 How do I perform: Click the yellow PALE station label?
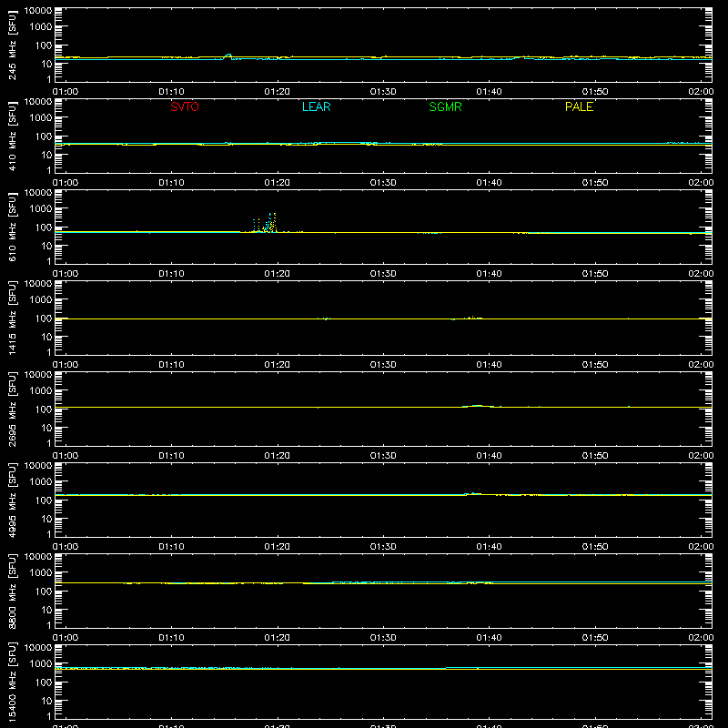[x=579, y=106]
